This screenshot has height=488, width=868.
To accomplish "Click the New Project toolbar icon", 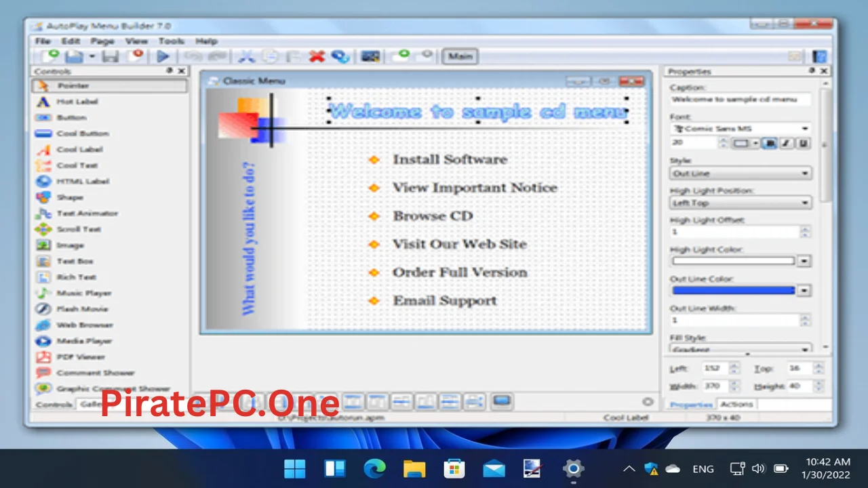I will point(49,56).
